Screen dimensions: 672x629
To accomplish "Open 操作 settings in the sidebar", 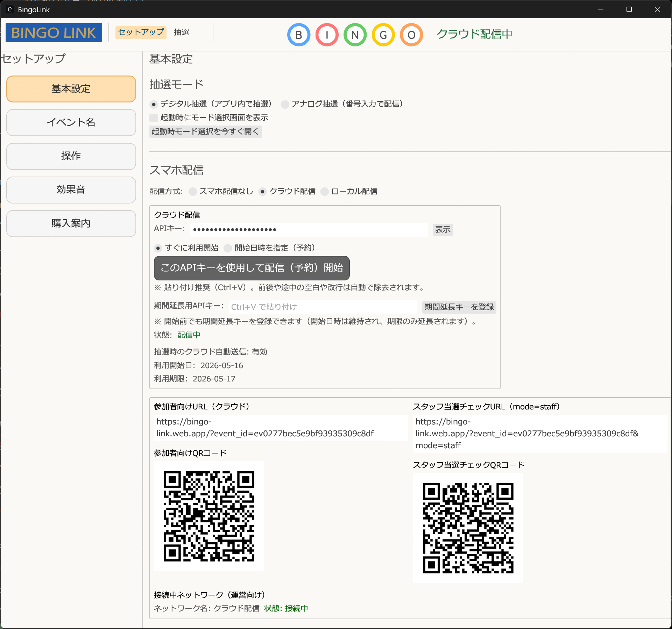I will click(x=71, y=156).
